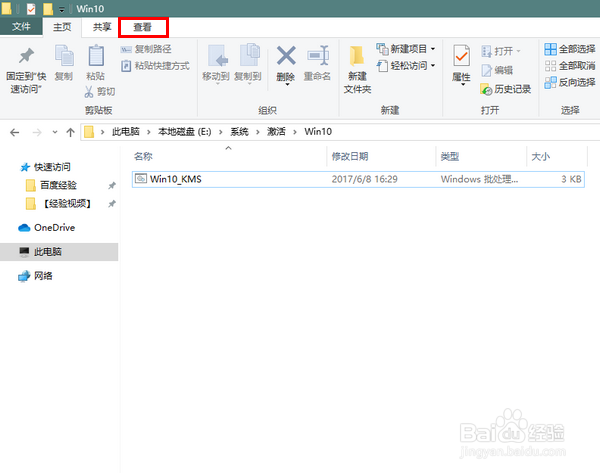Expand the 轻松访问 dropdown
Image resolution: width=600 pixels, height=473 pixels.
[433, 65]
